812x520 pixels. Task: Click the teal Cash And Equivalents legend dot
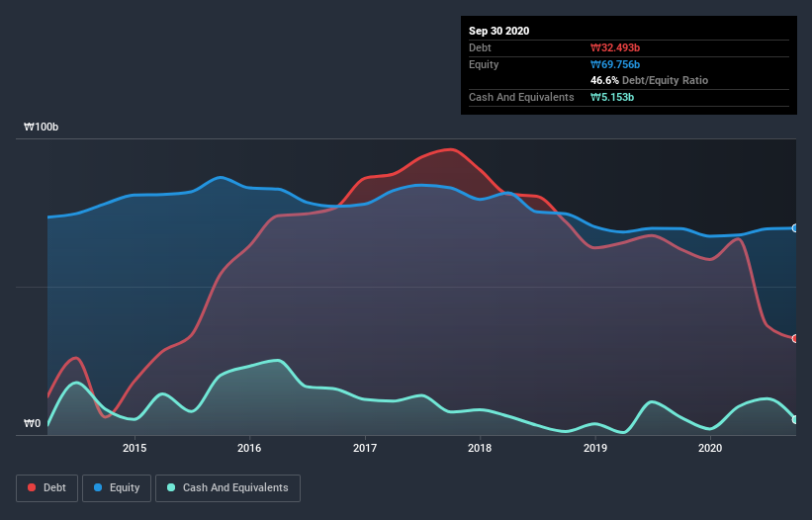[x=171, y=487]
